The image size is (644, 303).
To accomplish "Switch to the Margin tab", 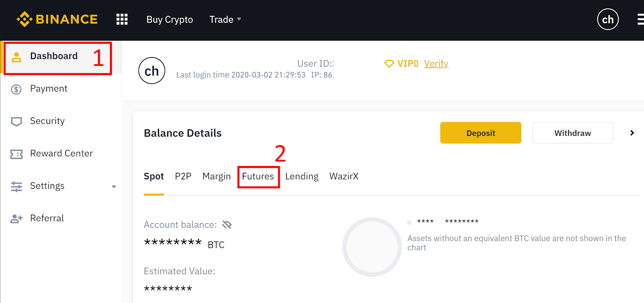I will click(217, 176).
